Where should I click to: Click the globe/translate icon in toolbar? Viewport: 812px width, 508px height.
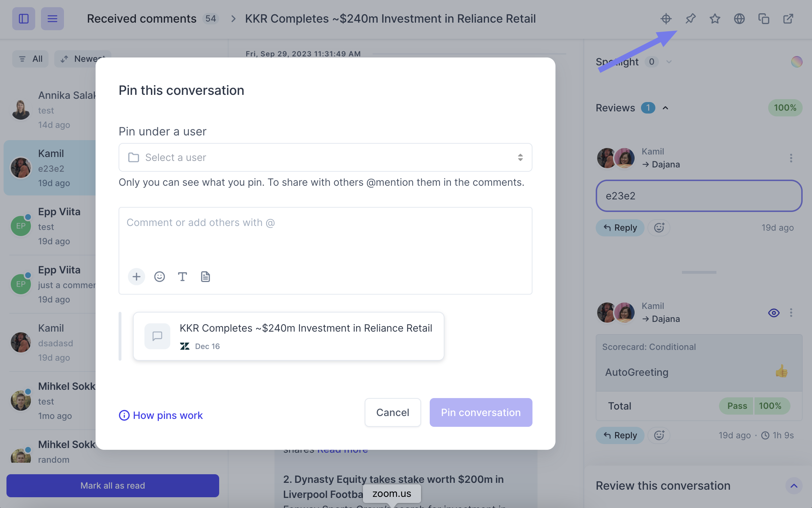pyautogui.click(x=739, y=18)
